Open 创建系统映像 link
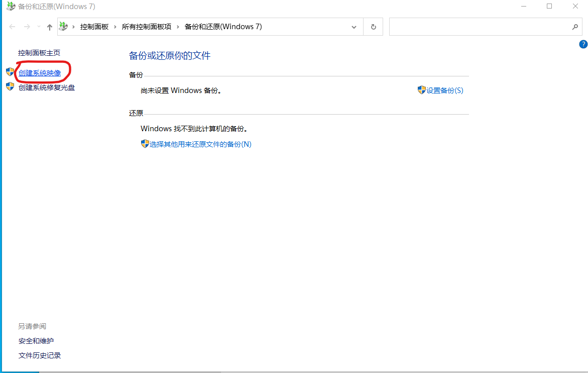The height and width of the screenshot is (373, 588). point(40,73)
